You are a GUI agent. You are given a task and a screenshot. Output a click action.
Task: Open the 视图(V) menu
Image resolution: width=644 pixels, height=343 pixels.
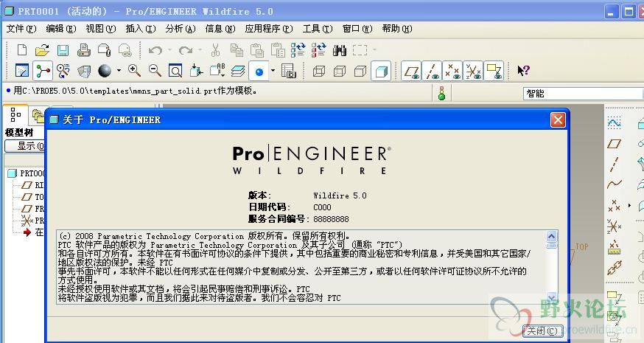(101, 29)
